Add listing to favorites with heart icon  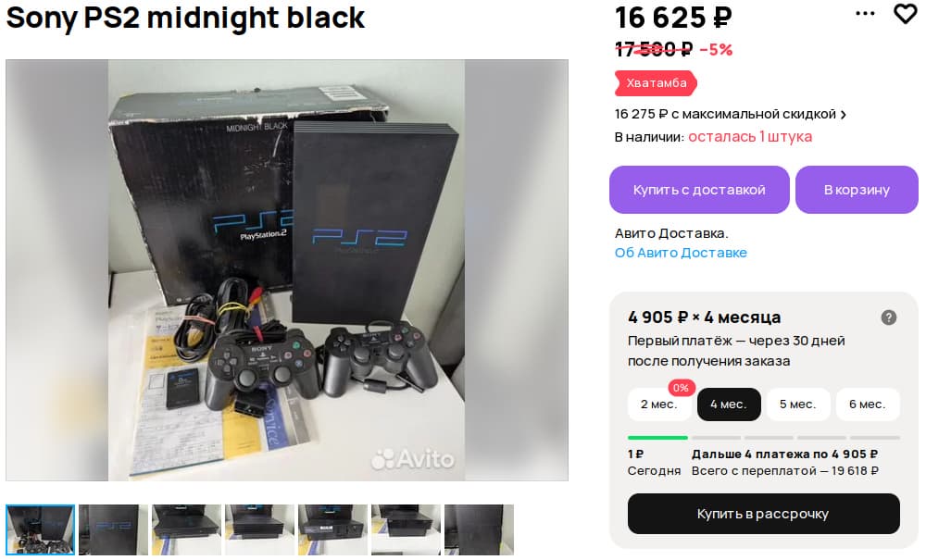click(x=905, y=14)
